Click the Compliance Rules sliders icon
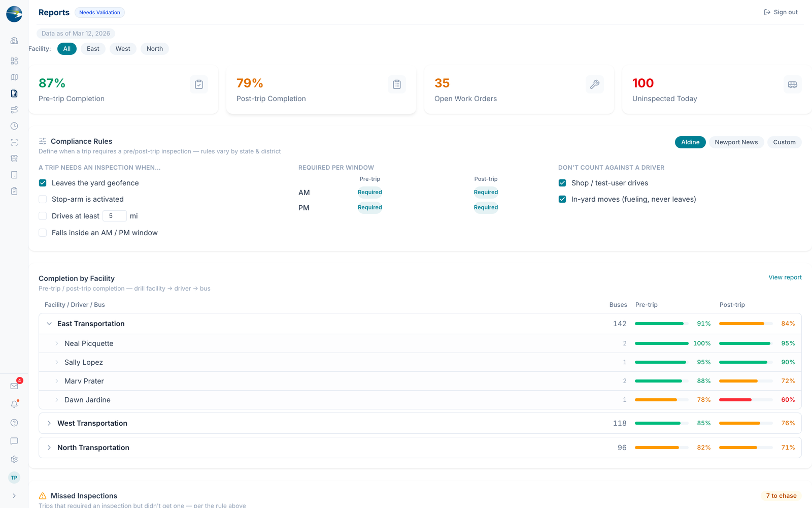The width and height of the screenshot is (812, 508). 43,141
